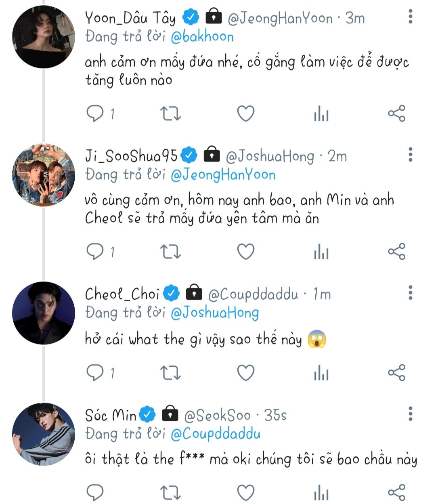This screenshot has width=436, height=504.
Task: Go to @JeongHanYoon's profile from the reply mention
Action: [223, 175]
